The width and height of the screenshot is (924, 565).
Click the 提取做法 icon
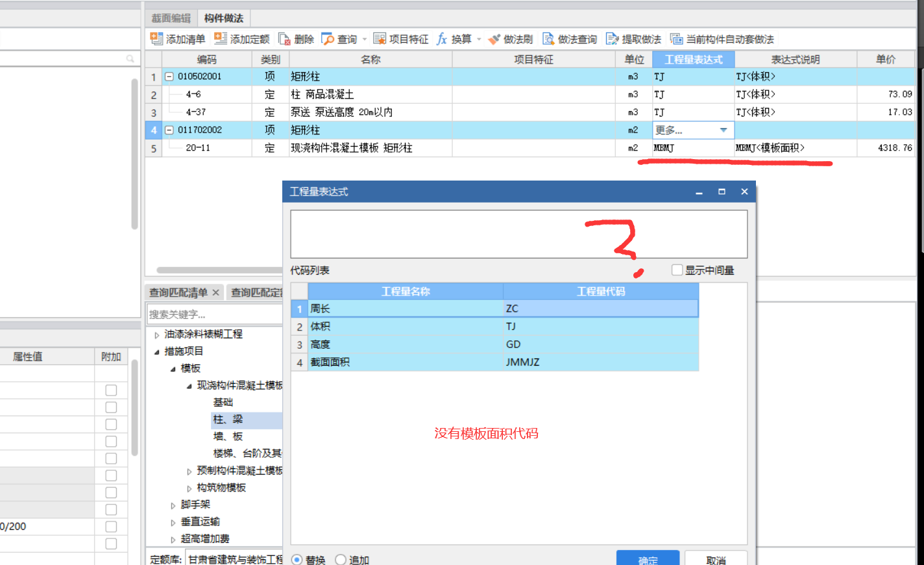612,39
